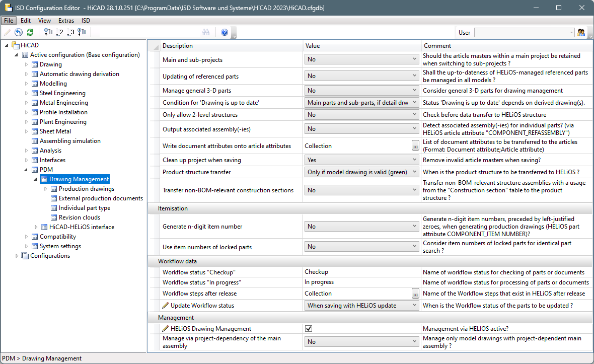Expand the Metal Engineering tree node
Image resolution: width=594 pixels, height=364 pixels.
(27, 103)
